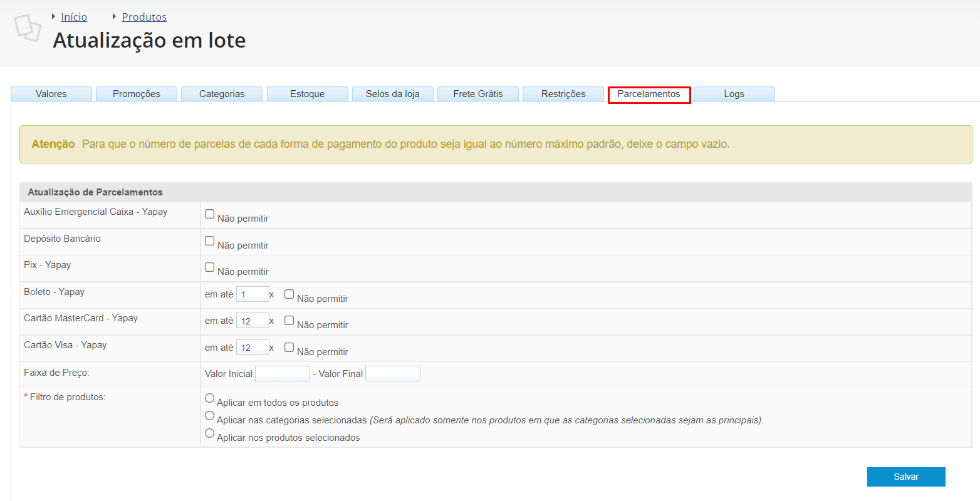Open the Frete Grátis tab
Viewport: 980px width, 501px height.
tap(478, 94)
